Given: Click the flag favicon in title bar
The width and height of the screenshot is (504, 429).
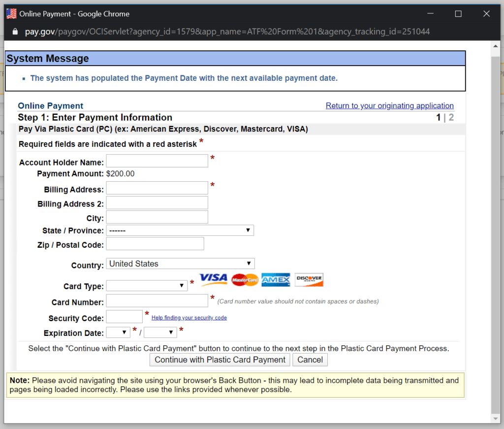Looking at the screenshot, I should tap(12, 14).
